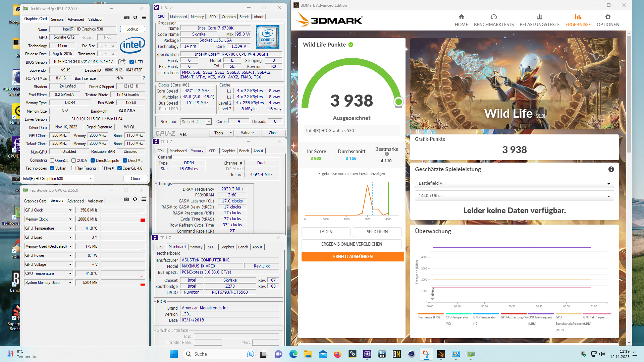
Task: Open File Explorer from taskbar
Action: pos(308,354)
